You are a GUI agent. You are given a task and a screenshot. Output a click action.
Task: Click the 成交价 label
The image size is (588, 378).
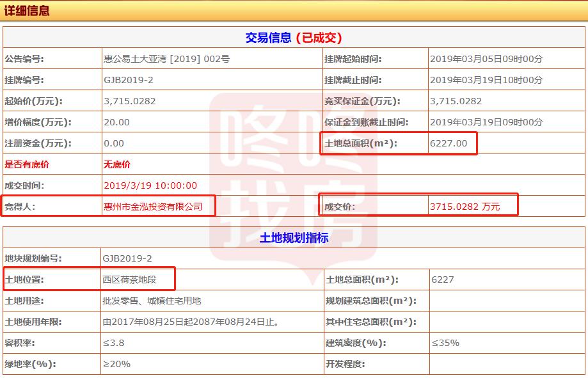pos(340,207)
